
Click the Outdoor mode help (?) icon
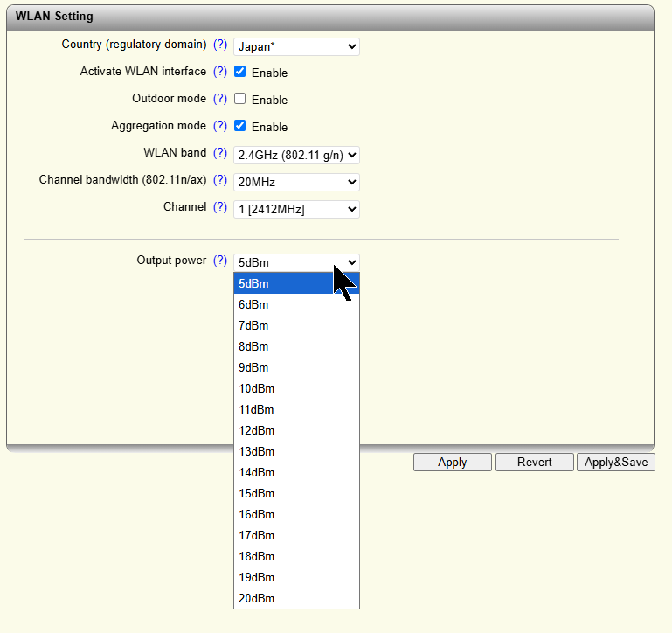click(220, 99)
